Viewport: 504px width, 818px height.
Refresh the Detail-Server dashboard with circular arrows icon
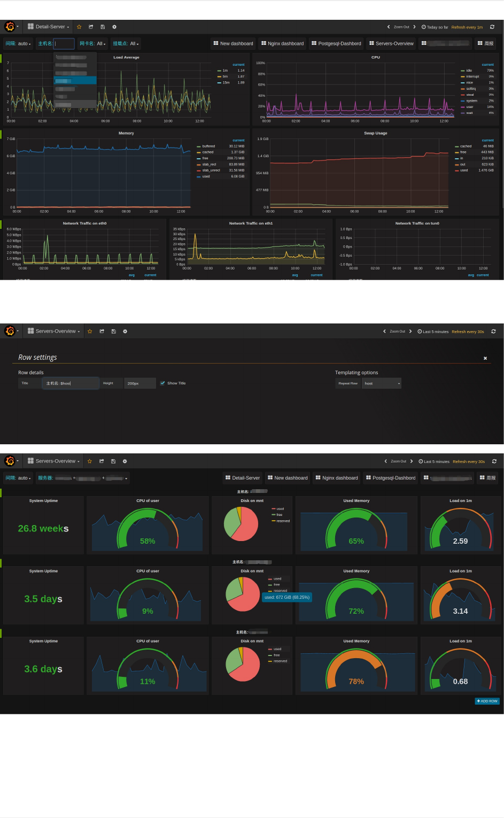[x=492, y=27]
